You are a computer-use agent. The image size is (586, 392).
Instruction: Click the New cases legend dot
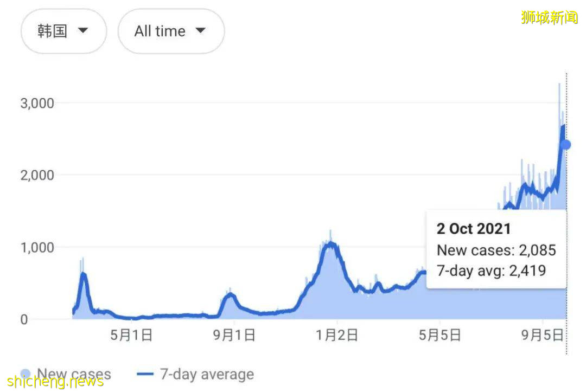pyautogui.click(x=26, y=374)
